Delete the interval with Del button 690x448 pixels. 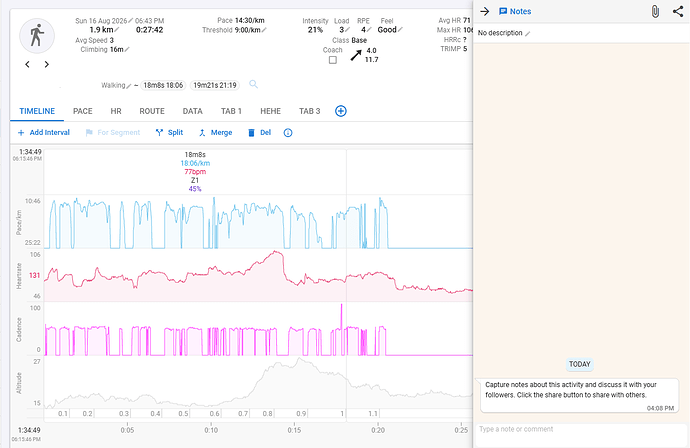click(x=260, y=132)
